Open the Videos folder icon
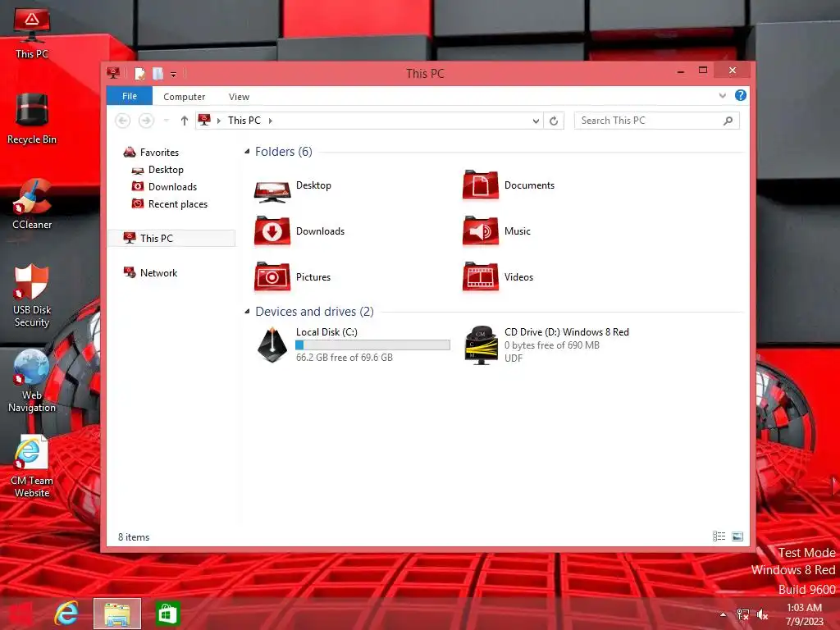This screenshot has width=840, height=630. point(481,276)
